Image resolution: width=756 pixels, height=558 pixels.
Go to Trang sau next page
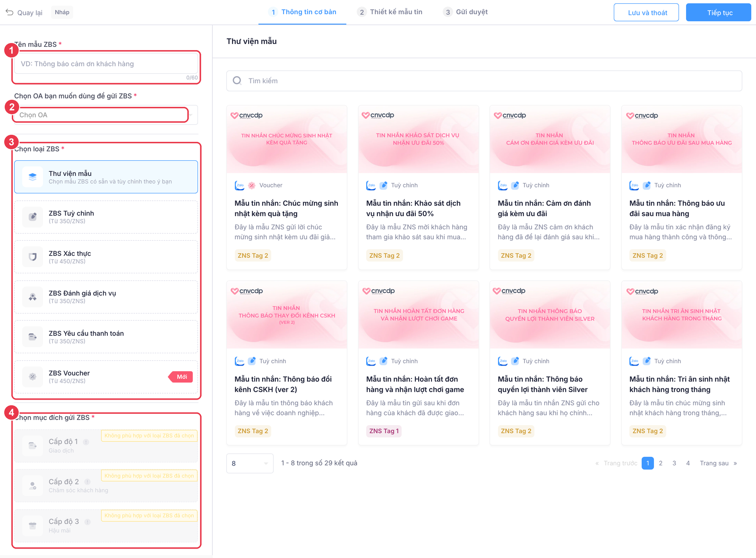[718, 463]
